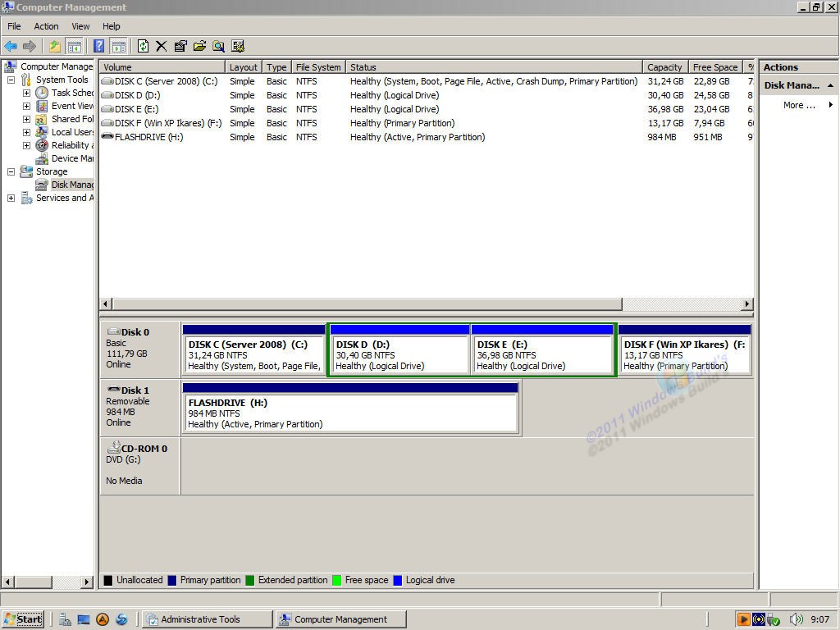This screenshot has width=840, height=630.
Task: Select the Disk 1 removable label panel
Action: point(139,407)
